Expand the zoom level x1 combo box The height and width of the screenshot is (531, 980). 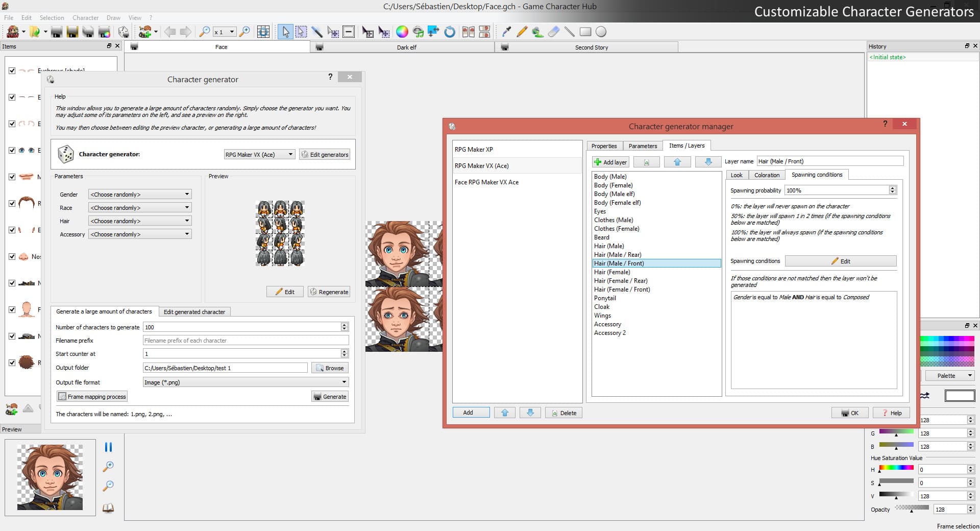(x=232, y=32)
